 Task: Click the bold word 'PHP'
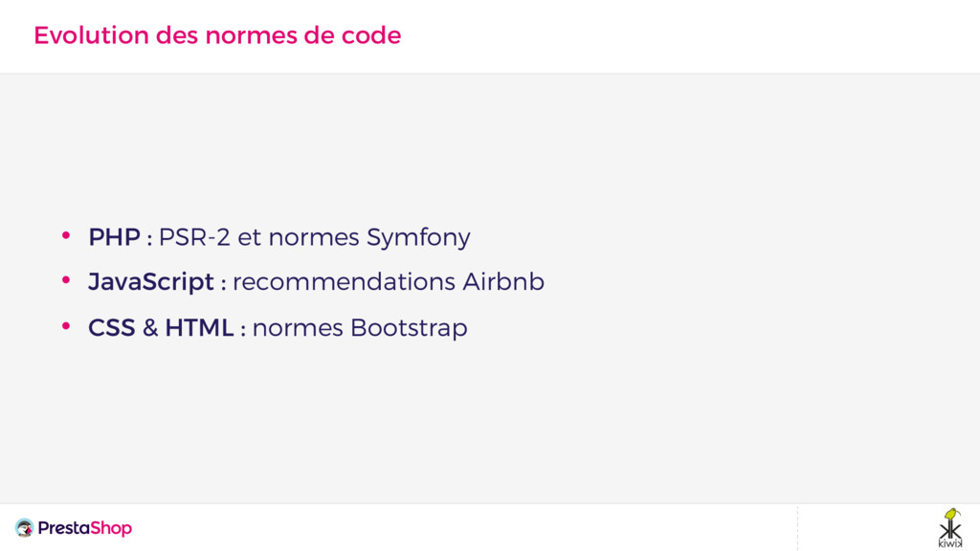(114, 236)
